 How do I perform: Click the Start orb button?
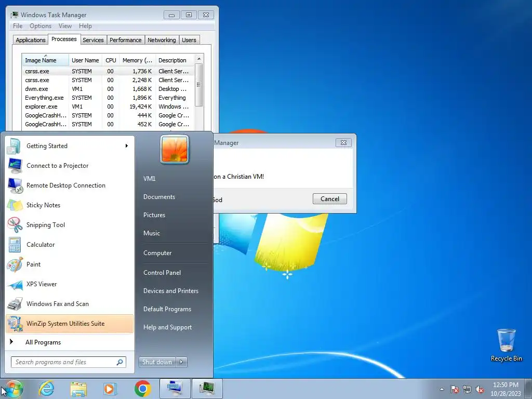[14, 389]
